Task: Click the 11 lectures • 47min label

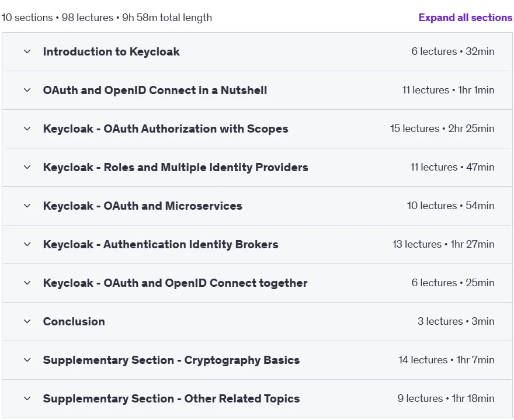Action: click(452, 167)
